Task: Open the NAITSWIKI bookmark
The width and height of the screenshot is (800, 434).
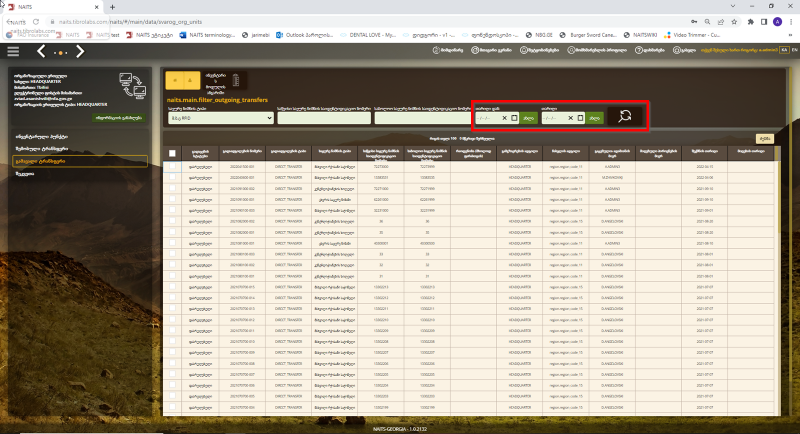Action: (640, 35)
